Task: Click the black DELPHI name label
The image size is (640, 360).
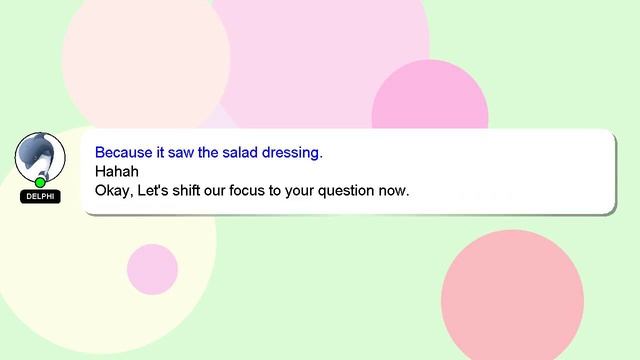Action: [x=40, y=196]
